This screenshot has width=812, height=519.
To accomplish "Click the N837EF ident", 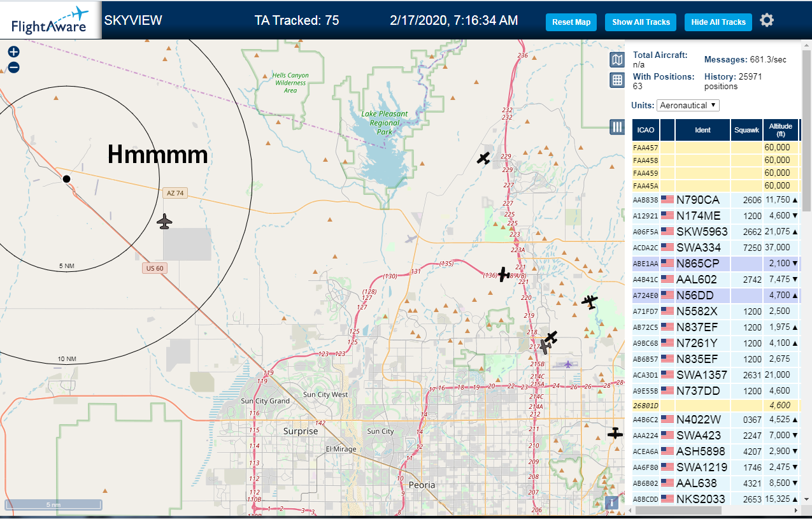I will 697,327.
